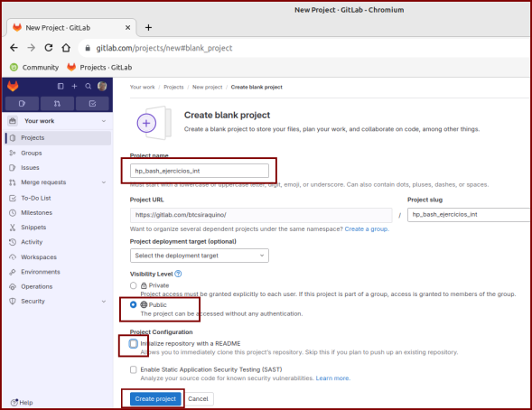Toggle the sidebar collapse icon
This screenshot has height=410, width=532.
61,86
